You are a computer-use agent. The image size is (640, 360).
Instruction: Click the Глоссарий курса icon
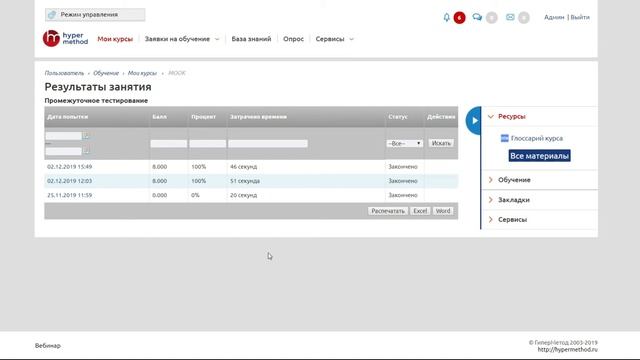click(x=504, y=138)
